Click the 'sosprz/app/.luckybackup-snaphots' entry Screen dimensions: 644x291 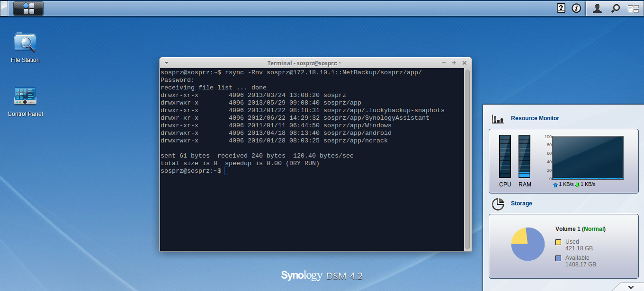384,110
